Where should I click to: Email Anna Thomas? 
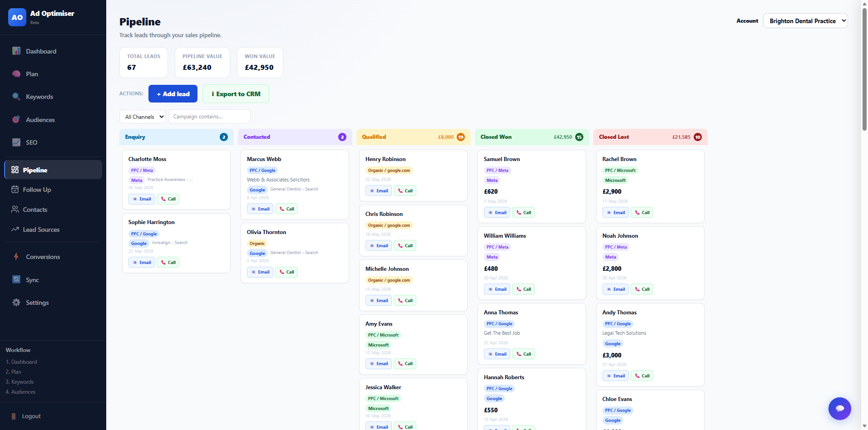click(497, 354)
